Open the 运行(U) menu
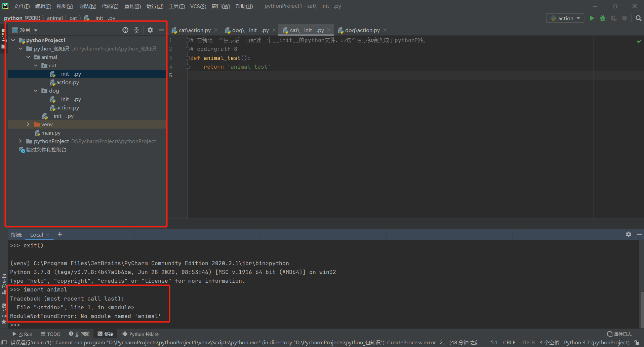The width and height of the screenshot is (644, 347). tap(155, 6)
